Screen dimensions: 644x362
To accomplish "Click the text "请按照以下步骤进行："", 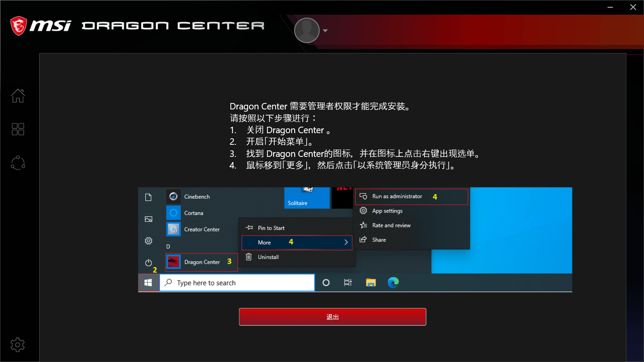I will coord(274,118).
